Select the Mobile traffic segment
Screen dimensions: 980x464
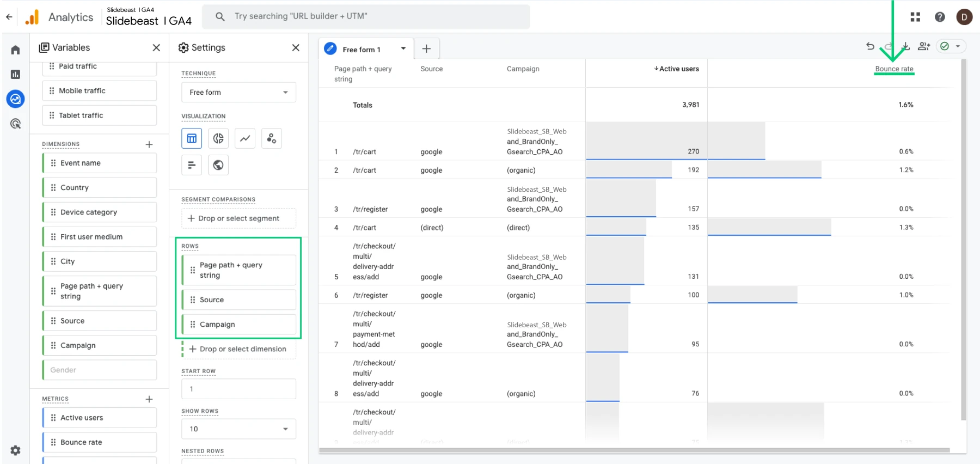coord(99,90)
